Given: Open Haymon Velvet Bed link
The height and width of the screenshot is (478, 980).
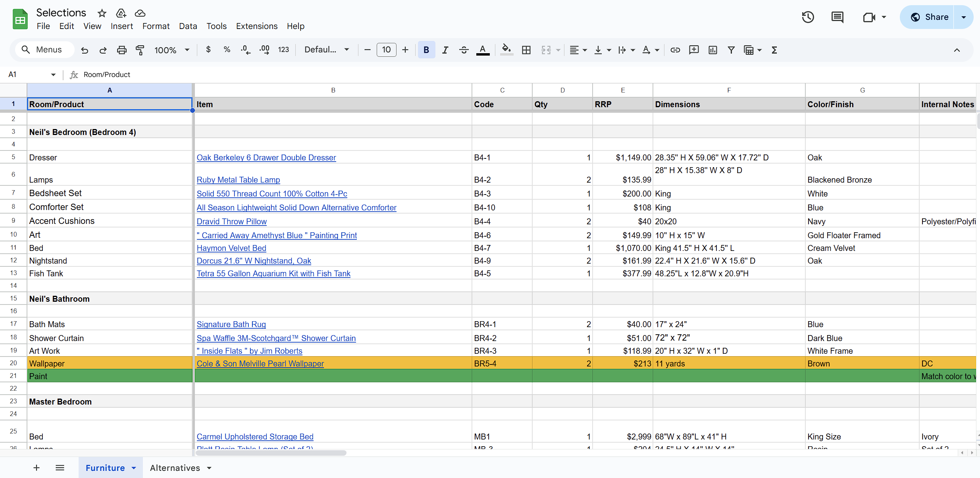Looking at the screenshot, I should click(x=231, y=248).
